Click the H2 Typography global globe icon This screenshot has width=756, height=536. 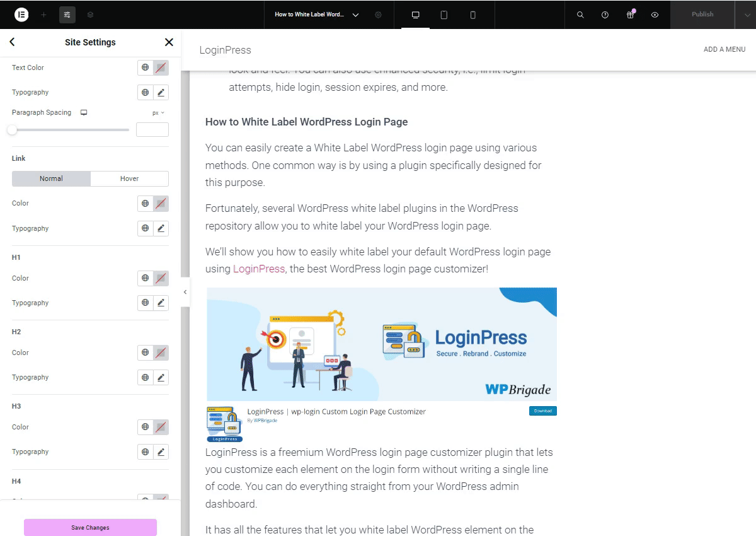pyautogui.click(x=146, y=377)
